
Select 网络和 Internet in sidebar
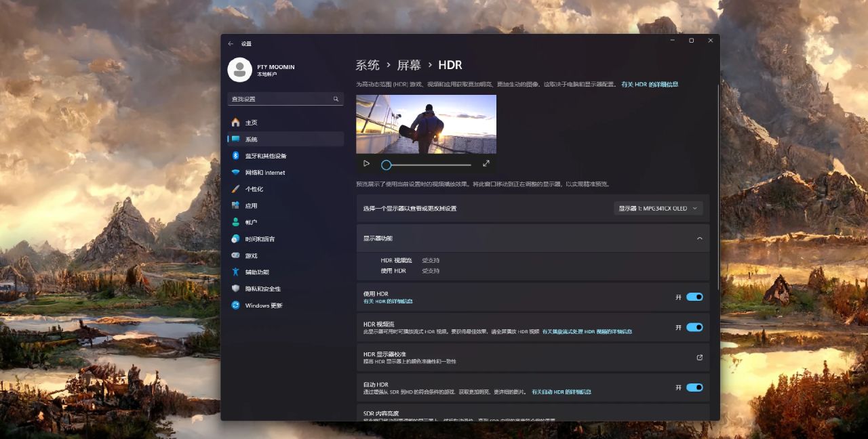coord(285,173)
